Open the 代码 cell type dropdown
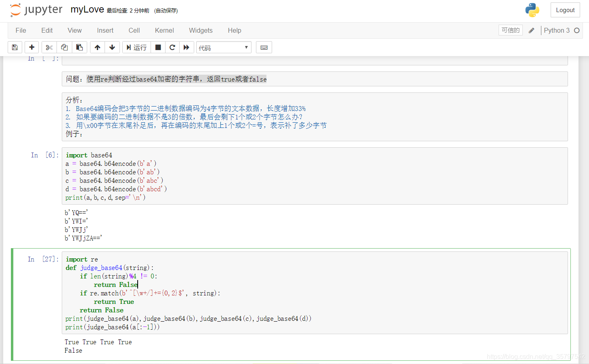 point(224,47)
